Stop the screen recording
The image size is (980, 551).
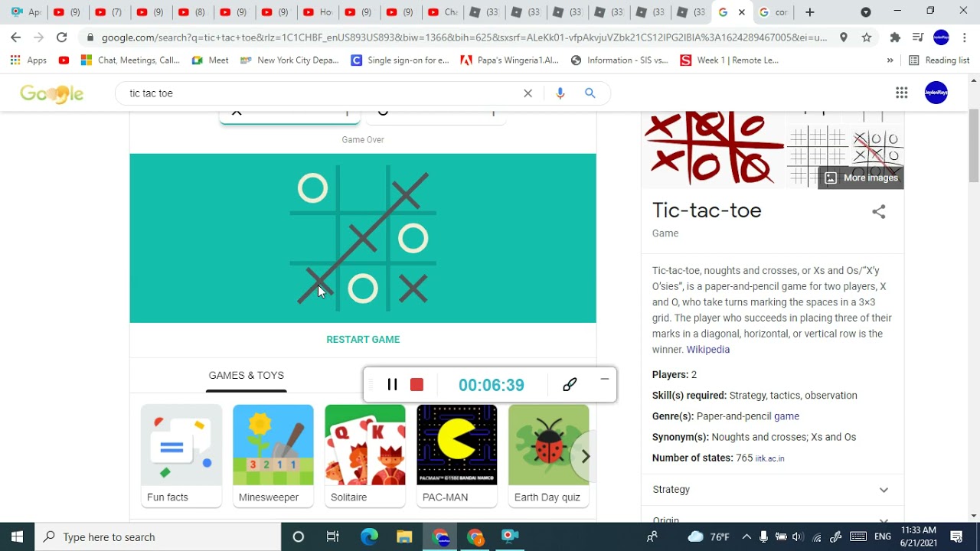[416, 385]
